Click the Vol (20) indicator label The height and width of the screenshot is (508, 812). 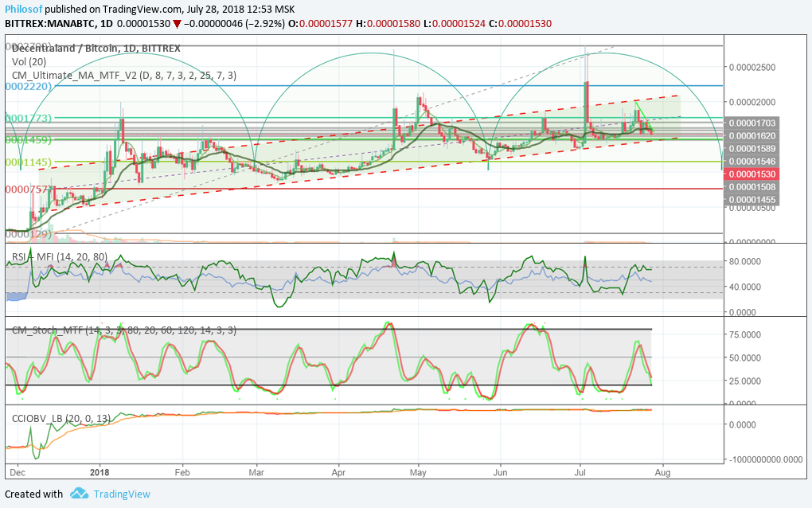(x=29, y=61)
